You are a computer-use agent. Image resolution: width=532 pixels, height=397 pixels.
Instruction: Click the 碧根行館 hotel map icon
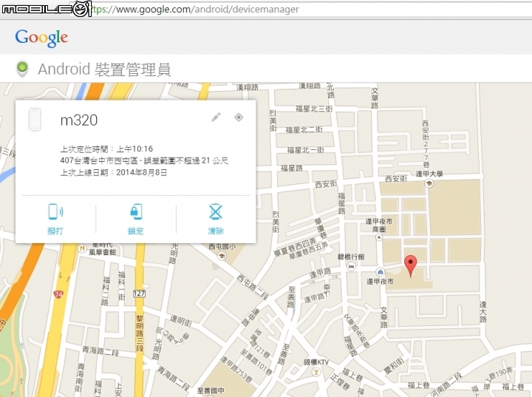[352, 267]
